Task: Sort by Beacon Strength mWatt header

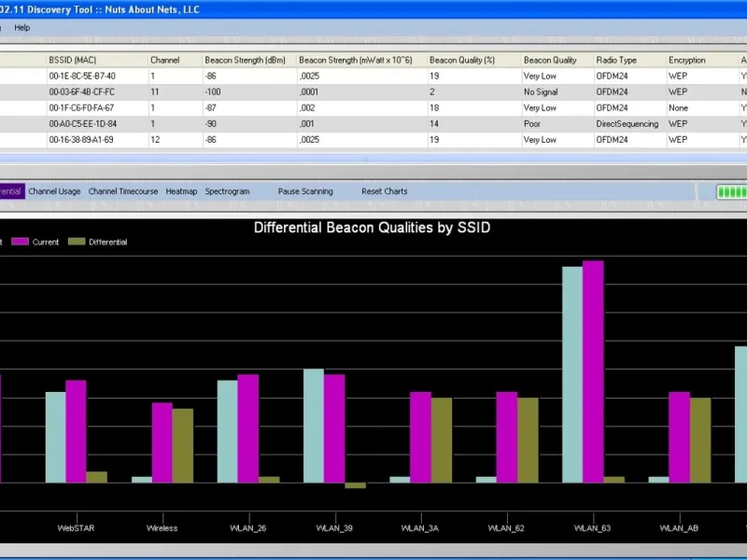Action: pyautogui.click(x=362, y=60)
